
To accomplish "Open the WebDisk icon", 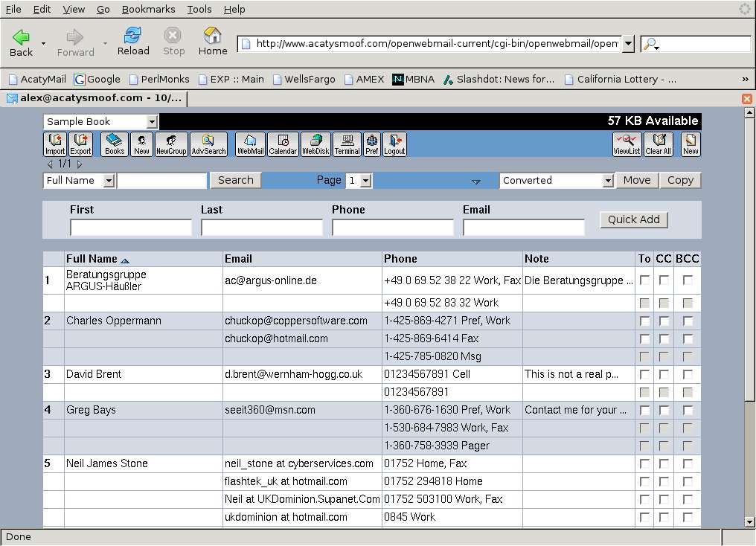I will coord(315,144).
